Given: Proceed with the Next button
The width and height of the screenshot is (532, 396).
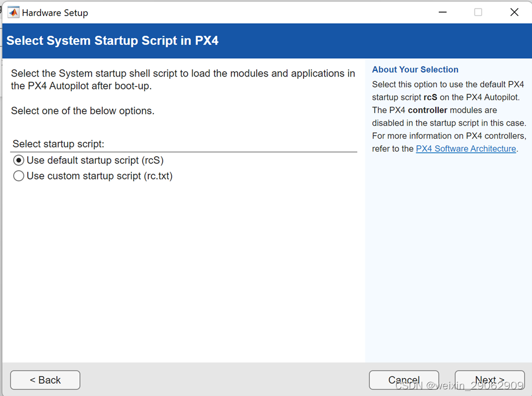Looking at the screenshot, I should tap(489, 380).
